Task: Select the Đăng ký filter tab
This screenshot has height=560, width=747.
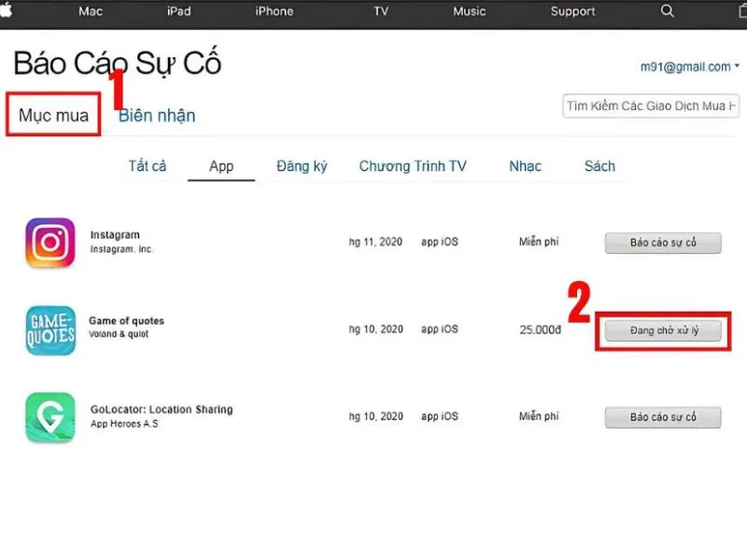Action: pyautogui.click(x=302, y=166)
